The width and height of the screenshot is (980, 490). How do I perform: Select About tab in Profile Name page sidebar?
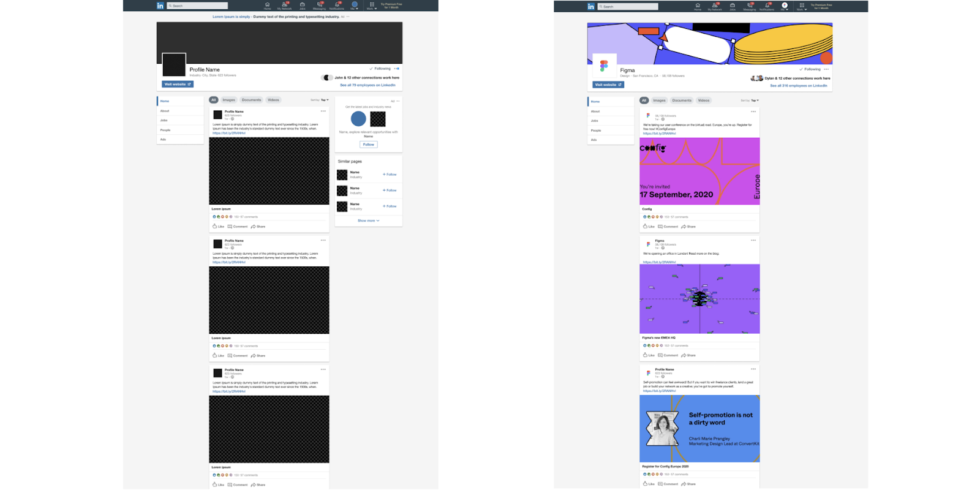pos(180,111)
